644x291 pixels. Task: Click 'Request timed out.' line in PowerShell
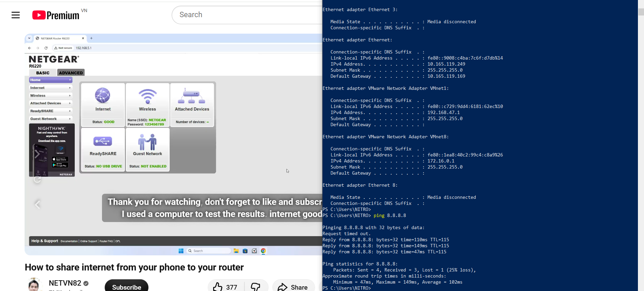pos(347,234)
